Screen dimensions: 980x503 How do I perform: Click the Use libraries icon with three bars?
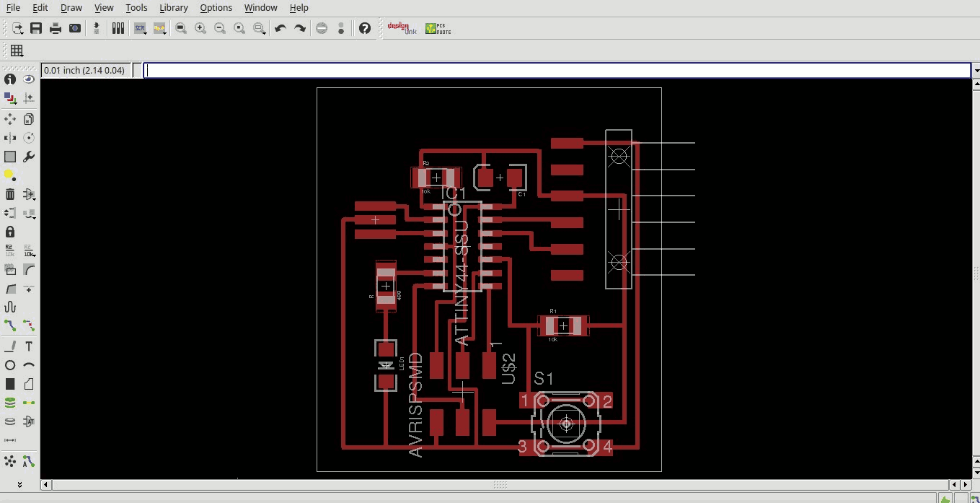(x=118, y=28)
